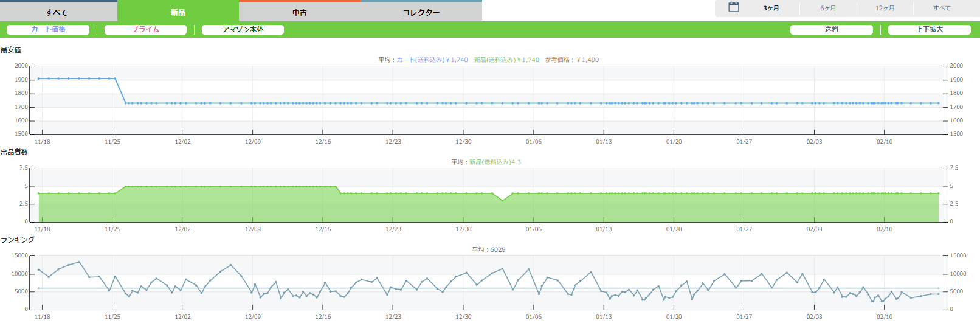Open the すべて condition tab at left
Screen dimensions: 980x323
tap(57, 12)
